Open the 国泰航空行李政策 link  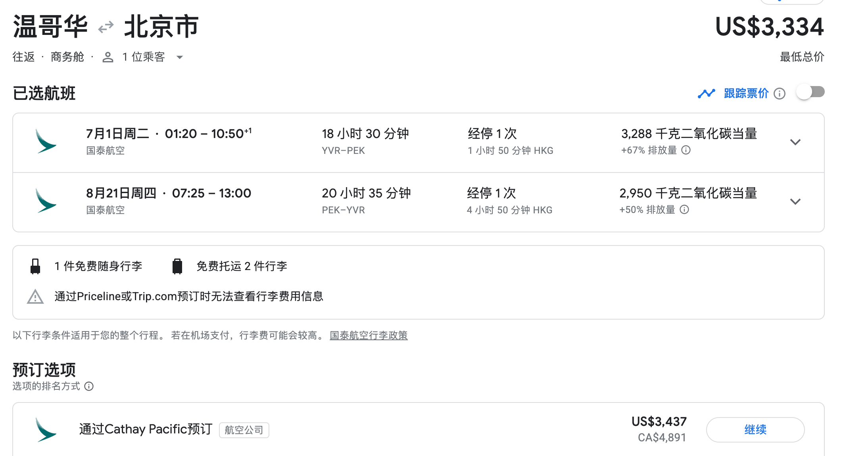pos(369,335)
